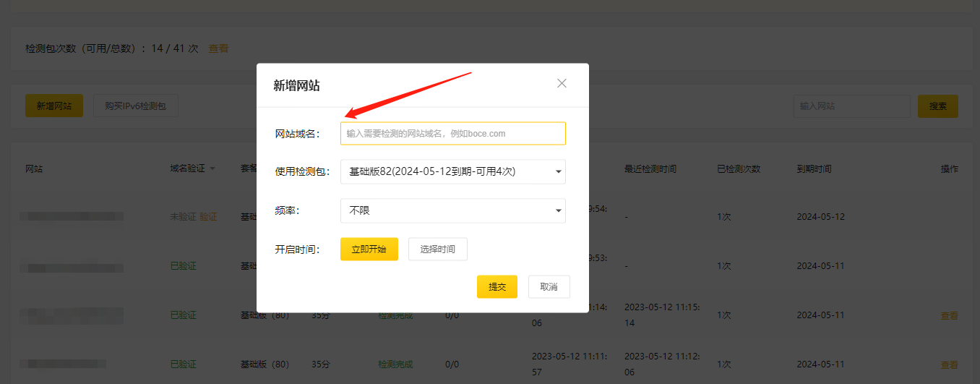Open 查看 for the 11:12:06 detection row

[949, 364]
